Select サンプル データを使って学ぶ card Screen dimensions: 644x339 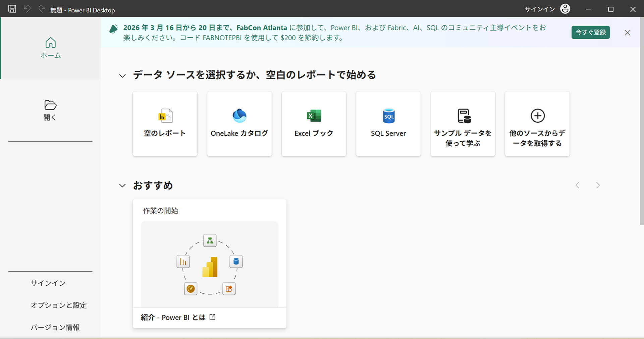coord(463,124)
